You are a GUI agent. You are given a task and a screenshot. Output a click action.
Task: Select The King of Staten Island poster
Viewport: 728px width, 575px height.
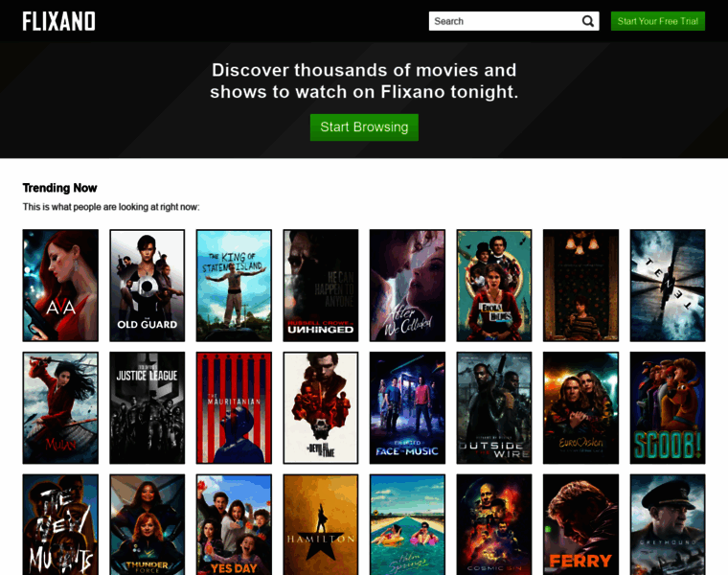coord(234,286)
